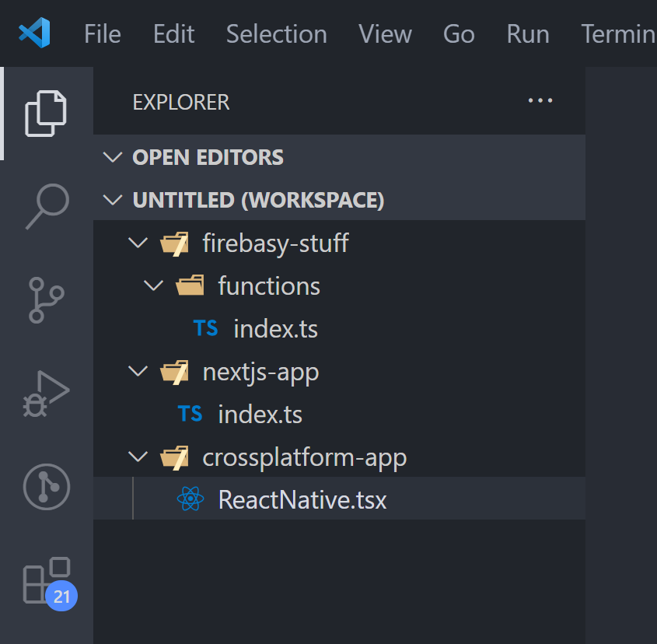657x644 pixels.
Task: Collapse the functions folder
Action: [268, 286]
